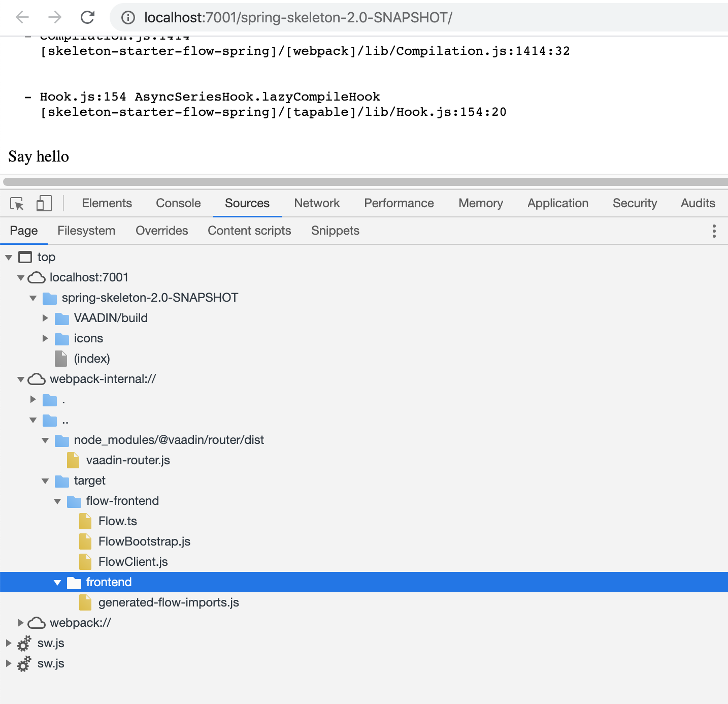Collapse the flow-frontend folder
728x704 pixels.
57,501
